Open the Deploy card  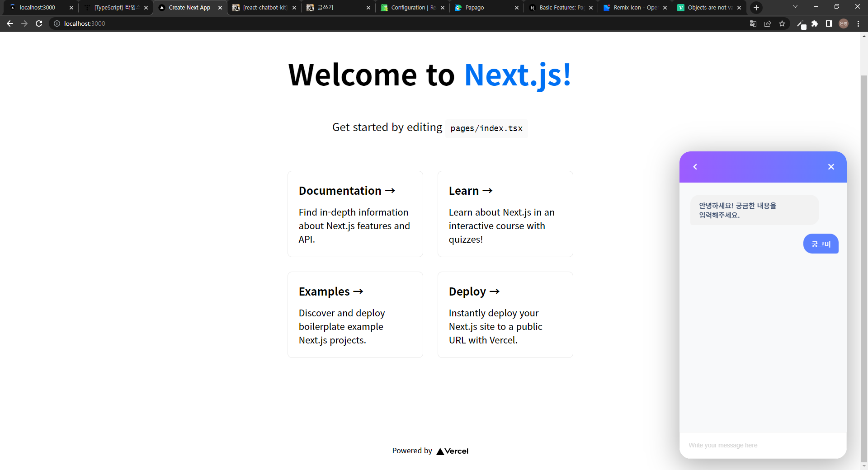[x=505, y=315]
